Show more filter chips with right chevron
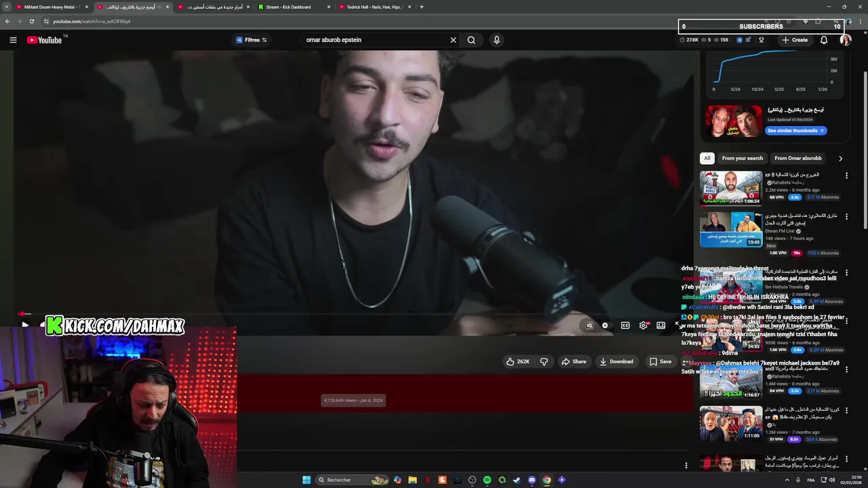Screen dimensions: 868x488 (840, 159)
